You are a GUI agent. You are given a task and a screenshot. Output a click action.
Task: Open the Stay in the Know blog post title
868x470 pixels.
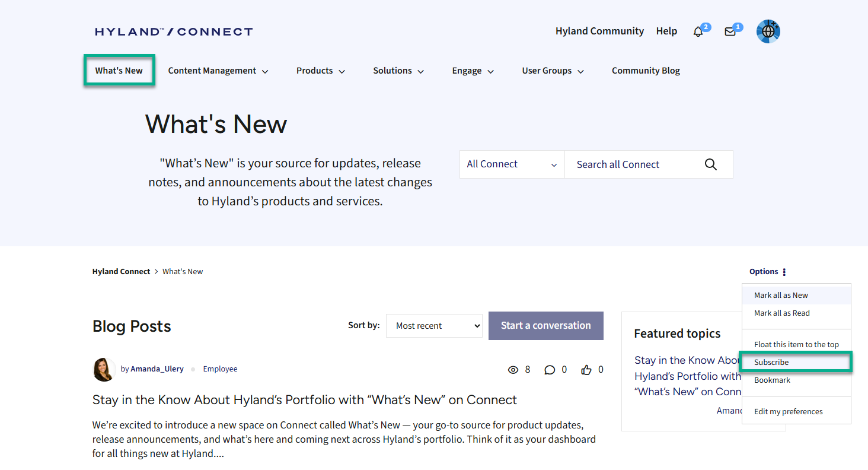click(x=305, y=400)
